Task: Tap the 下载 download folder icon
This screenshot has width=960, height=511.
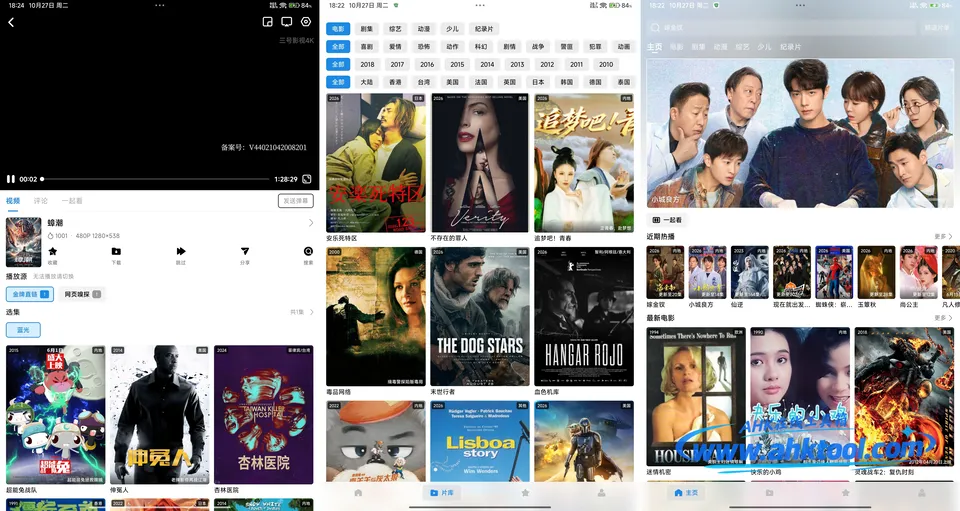Action: pos(116,252)
